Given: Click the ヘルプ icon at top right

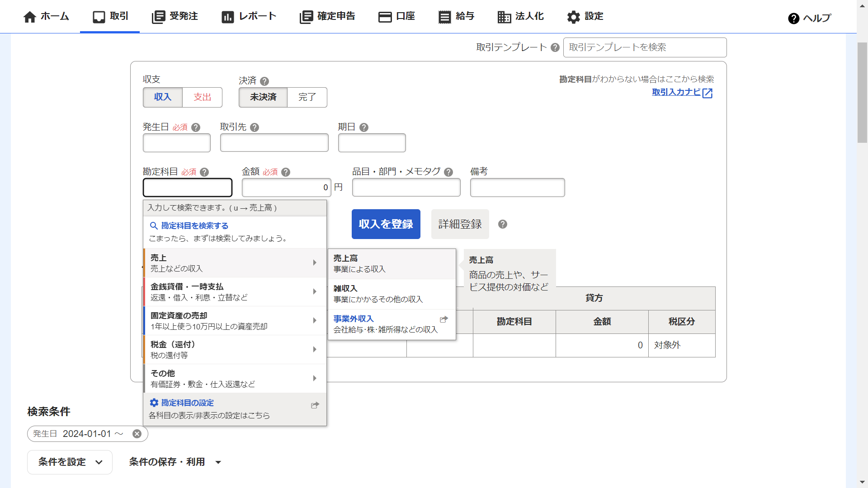Looking at the screenshot, I should coord(793,18).
